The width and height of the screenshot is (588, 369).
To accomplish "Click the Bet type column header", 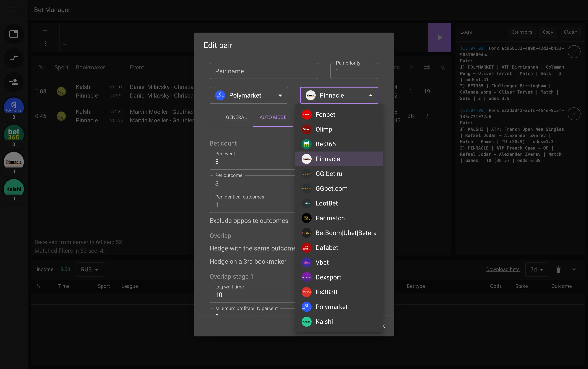I will (416, 286).
